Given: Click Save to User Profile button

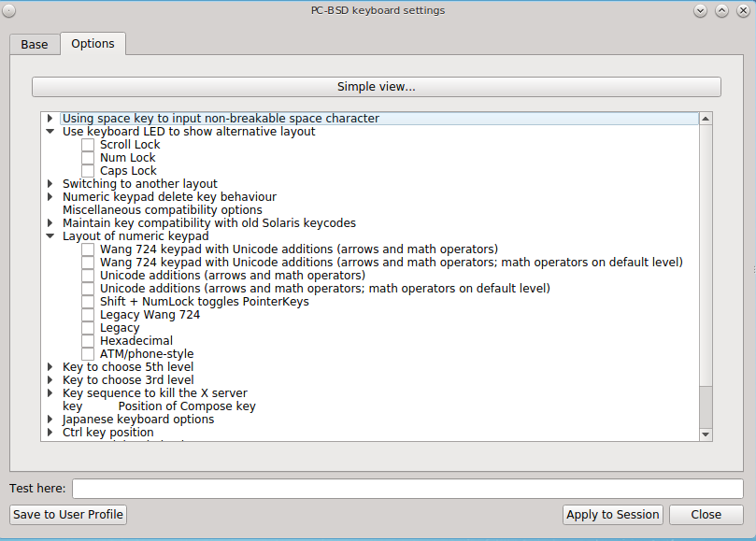Looking at the screenshot, I should click(68, 515).
